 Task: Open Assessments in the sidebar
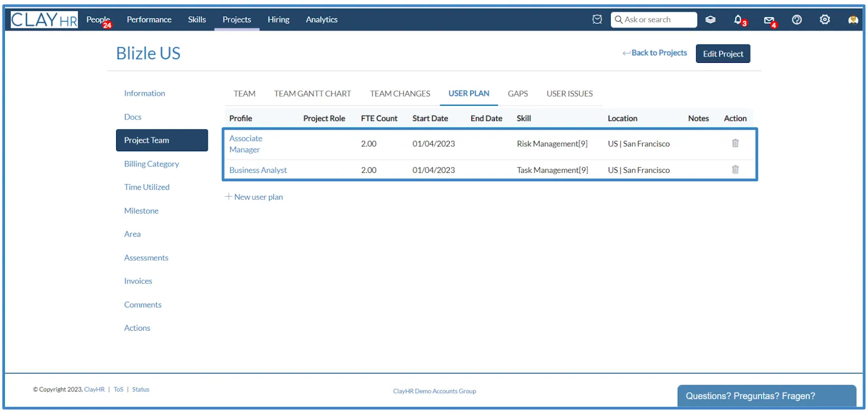click(x=146, y=258)
